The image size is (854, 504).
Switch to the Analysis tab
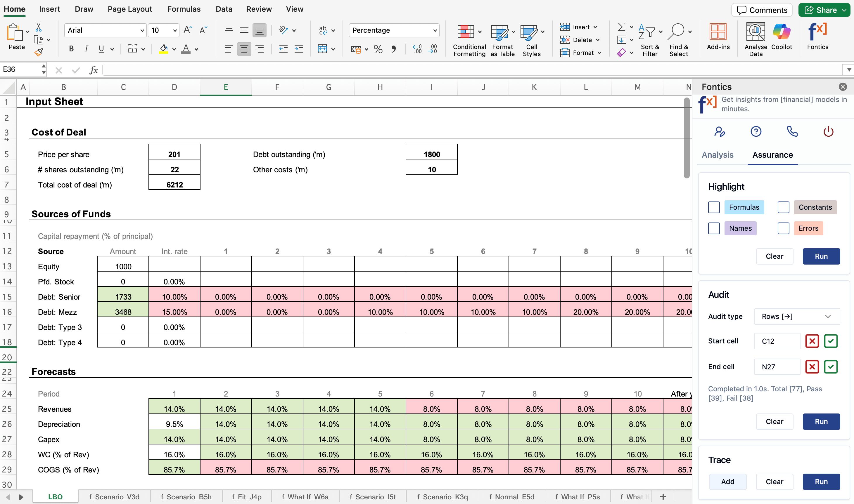point(718,155)
